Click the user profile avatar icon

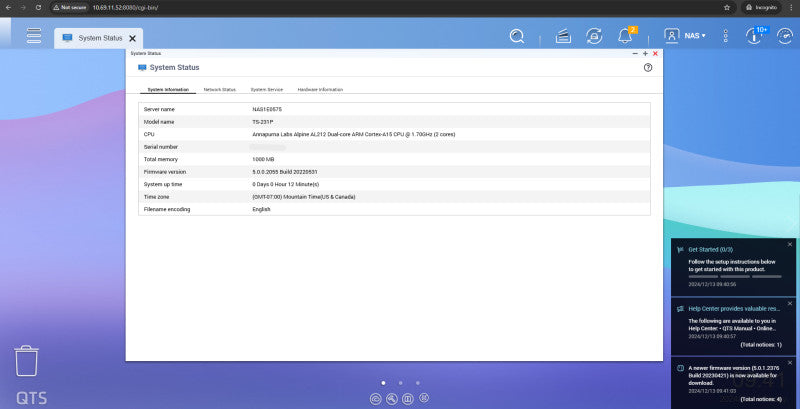672,36
